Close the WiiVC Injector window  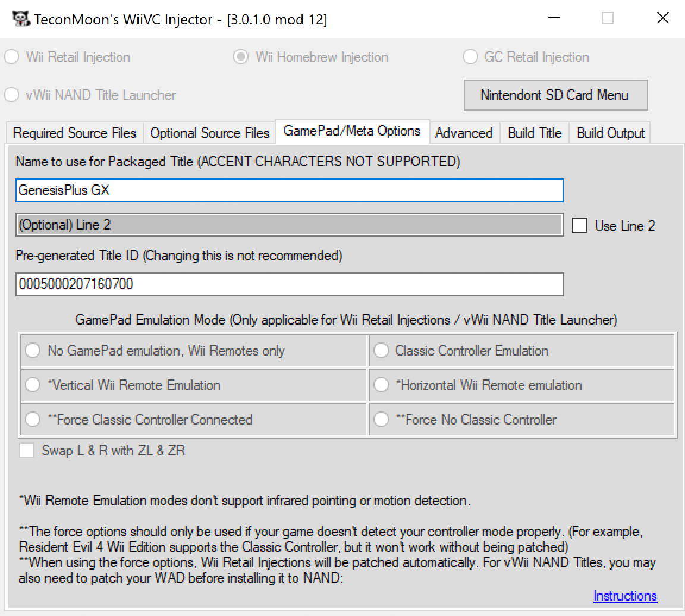tap(663, 18)
